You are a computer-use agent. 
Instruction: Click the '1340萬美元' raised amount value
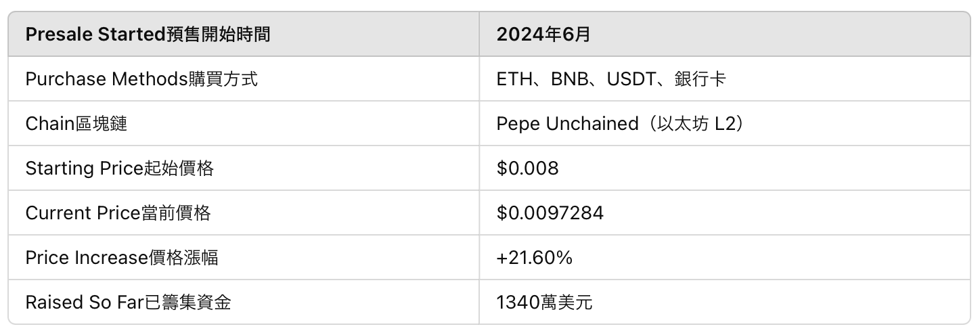coord(544,303)
